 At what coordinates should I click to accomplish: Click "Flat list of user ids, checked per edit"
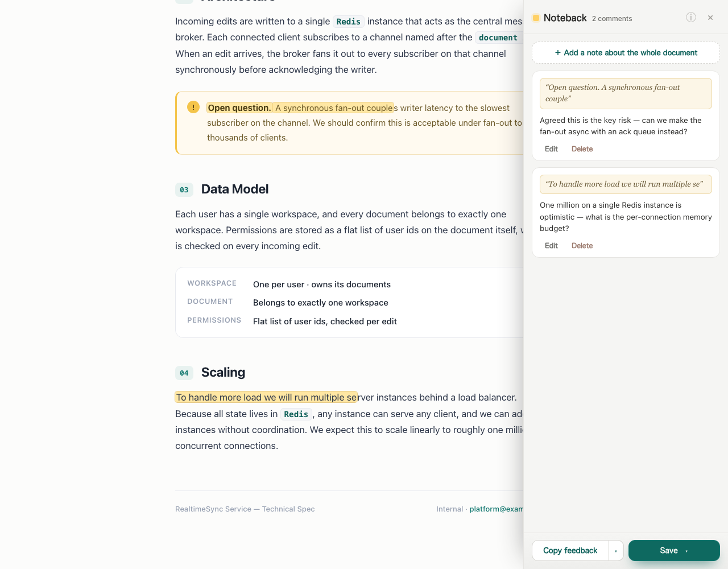point(325,321)
